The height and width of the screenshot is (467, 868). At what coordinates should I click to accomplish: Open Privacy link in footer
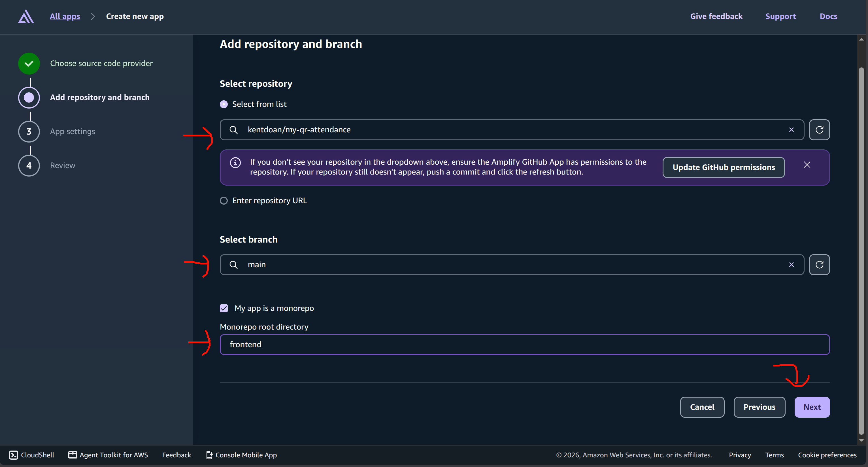tap(740, 455)
